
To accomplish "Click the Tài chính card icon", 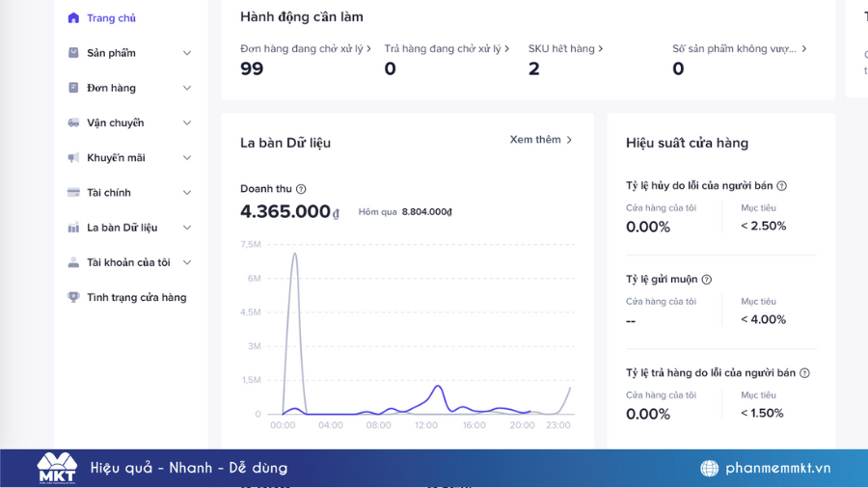I will click(73, 193).
